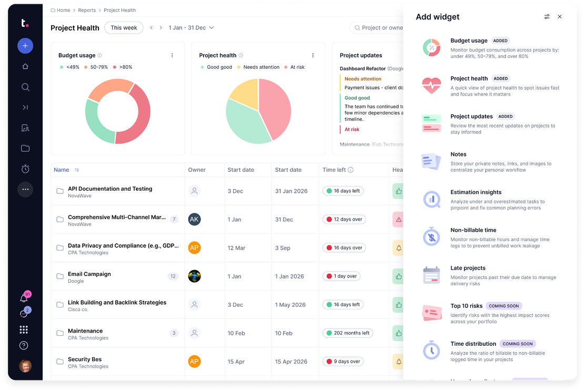Click the This week button

tap(124, 27)
